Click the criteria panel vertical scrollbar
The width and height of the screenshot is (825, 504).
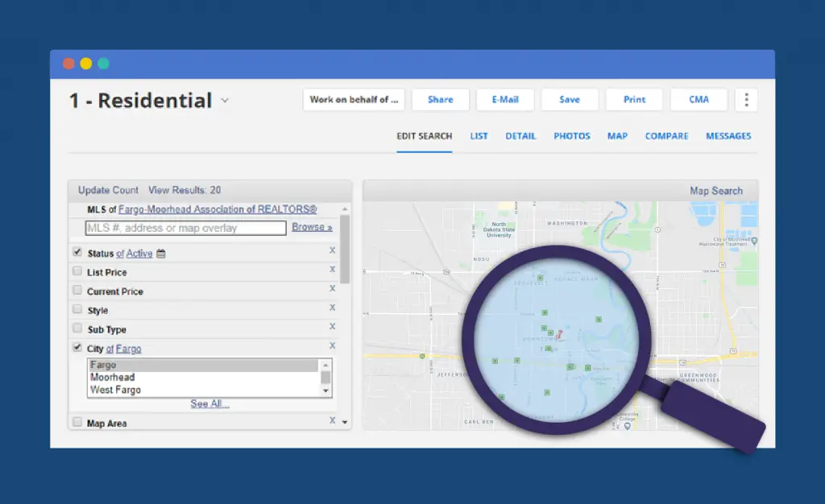345,250
